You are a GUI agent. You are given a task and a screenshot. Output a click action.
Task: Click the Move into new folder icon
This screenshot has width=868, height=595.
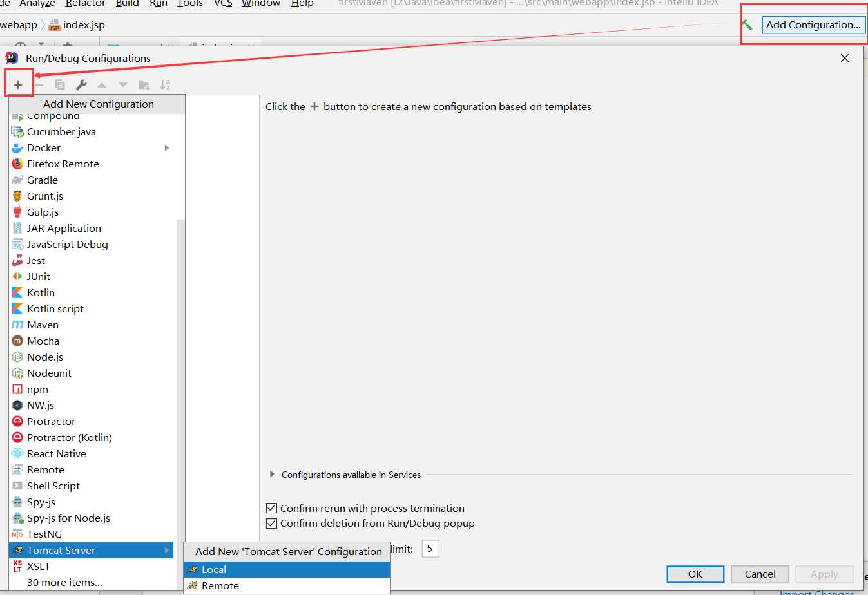click(144, 85)
